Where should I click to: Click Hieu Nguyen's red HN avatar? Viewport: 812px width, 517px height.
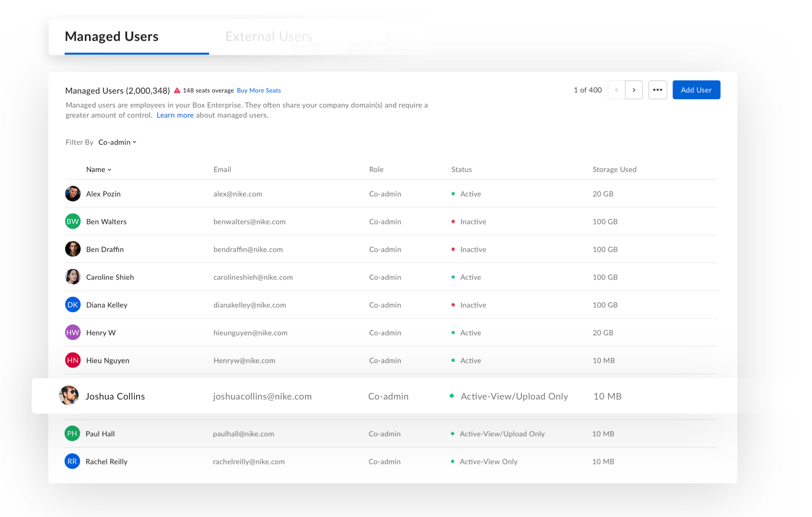73,360
